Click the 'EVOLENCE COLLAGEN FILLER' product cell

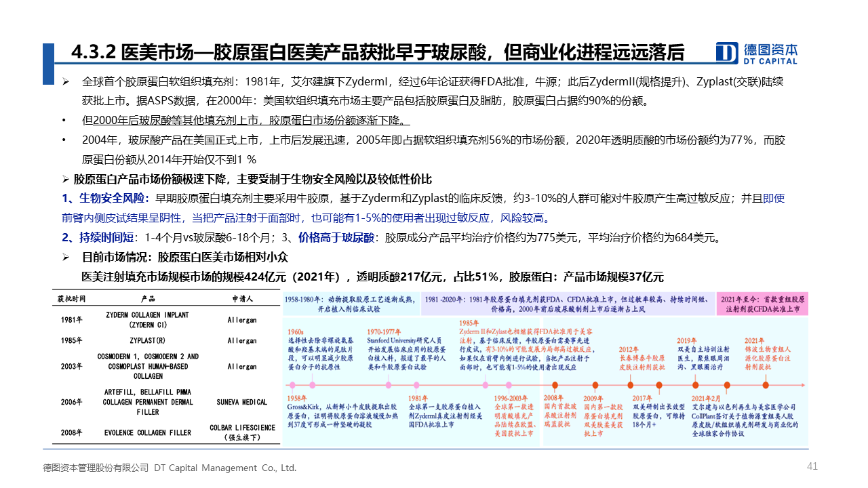[147, 432]
